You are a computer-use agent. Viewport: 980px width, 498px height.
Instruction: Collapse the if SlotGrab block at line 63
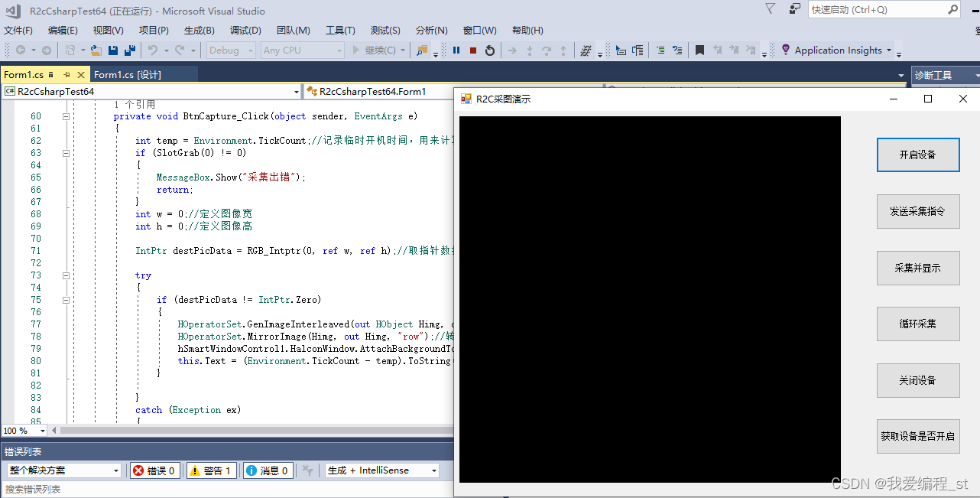pyautogui.click(x=66, y=153)
